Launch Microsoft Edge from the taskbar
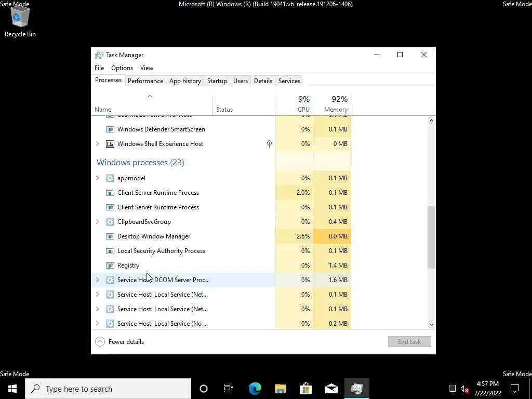Image resolution: width=532 pixels, height=399 pixels. (x=255, y=389)
